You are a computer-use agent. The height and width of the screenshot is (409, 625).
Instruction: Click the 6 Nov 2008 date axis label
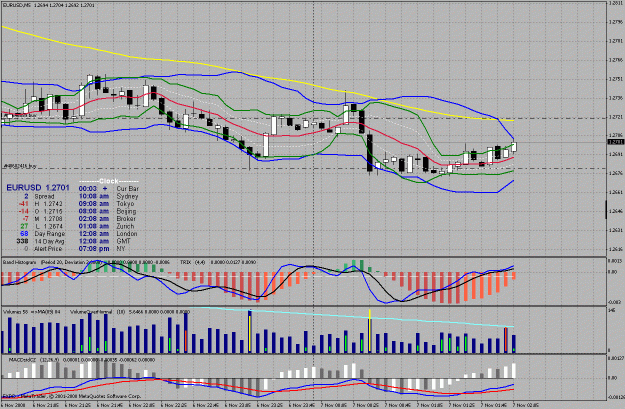click(x=12, y=405)
